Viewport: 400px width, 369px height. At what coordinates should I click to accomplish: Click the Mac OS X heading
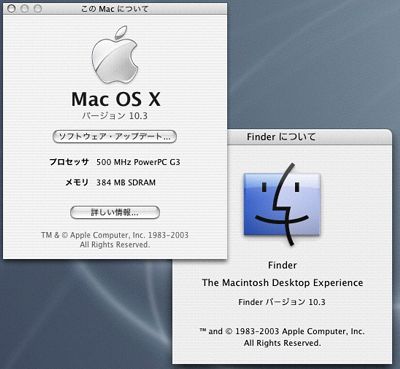coord(116,99)
